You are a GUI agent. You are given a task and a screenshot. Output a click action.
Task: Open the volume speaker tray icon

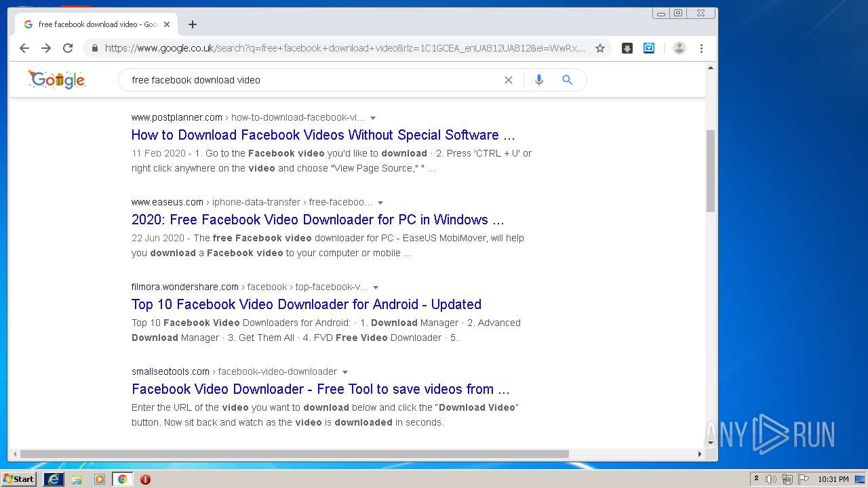771,479
